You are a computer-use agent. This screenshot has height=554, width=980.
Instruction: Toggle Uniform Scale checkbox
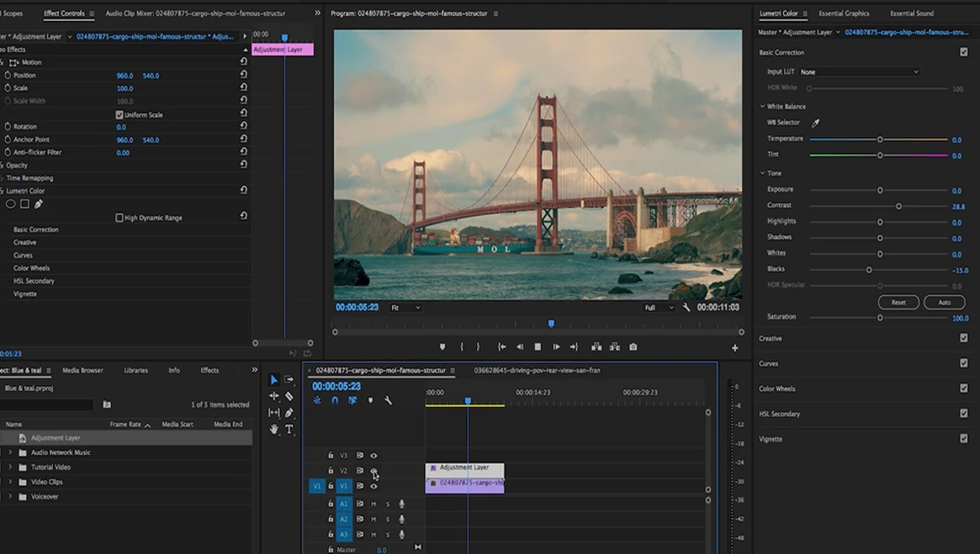pos(119,115)
